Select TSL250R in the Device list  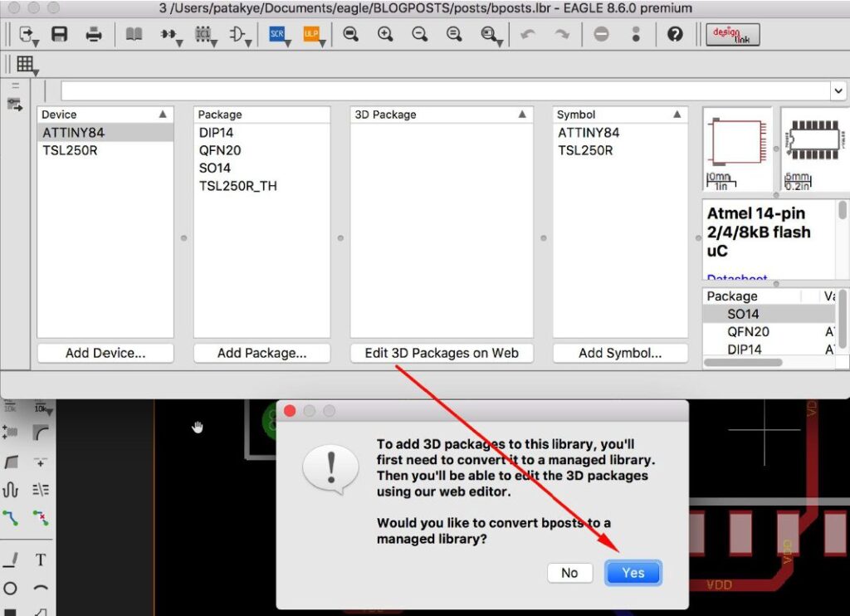click(x=71, y=150)
